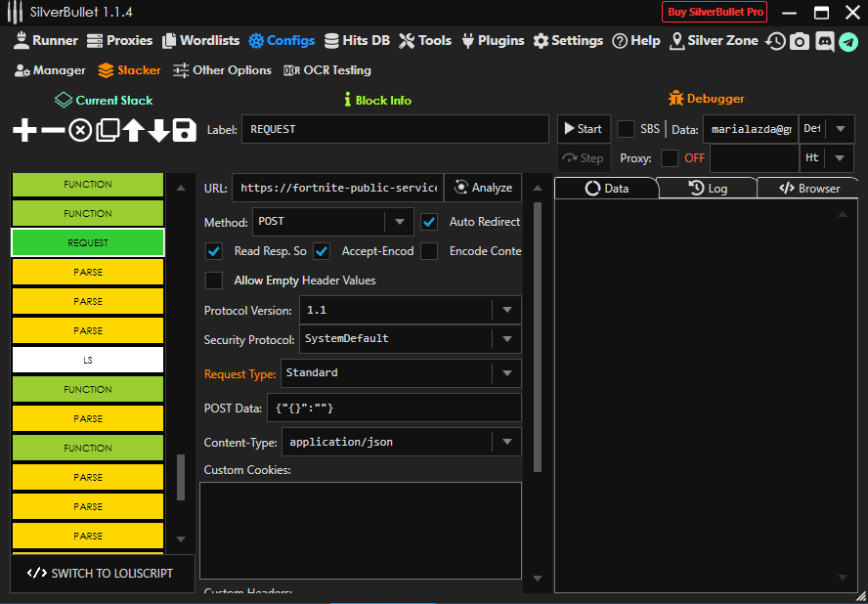Click SWITCH TO LOLISCRIPT button

pos(101,573)
